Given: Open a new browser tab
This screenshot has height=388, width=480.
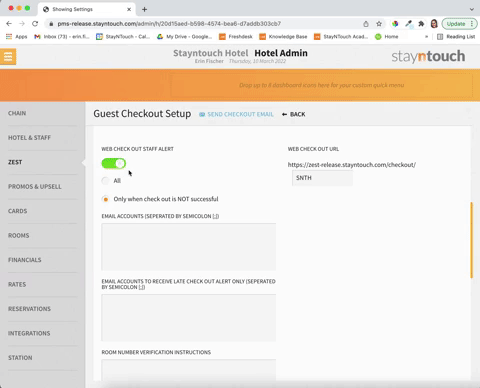Looking at the screenshot, I should tap(144, 9).
